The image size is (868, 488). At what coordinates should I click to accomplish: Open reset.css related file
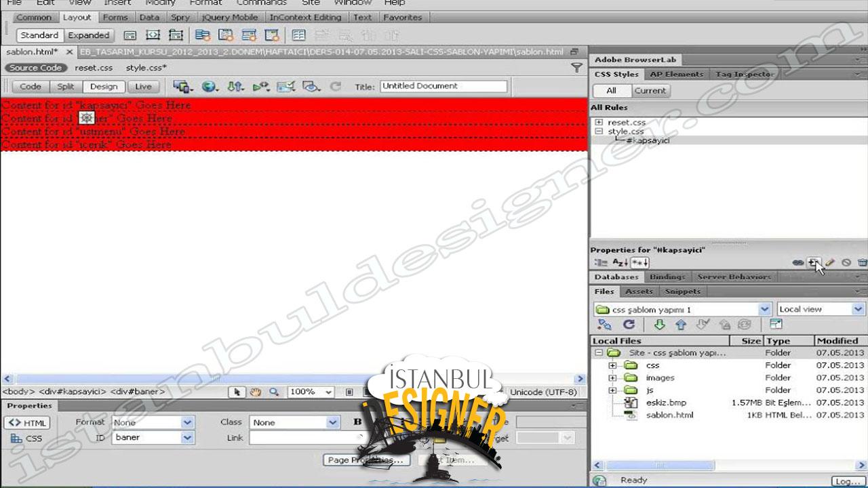94,68
